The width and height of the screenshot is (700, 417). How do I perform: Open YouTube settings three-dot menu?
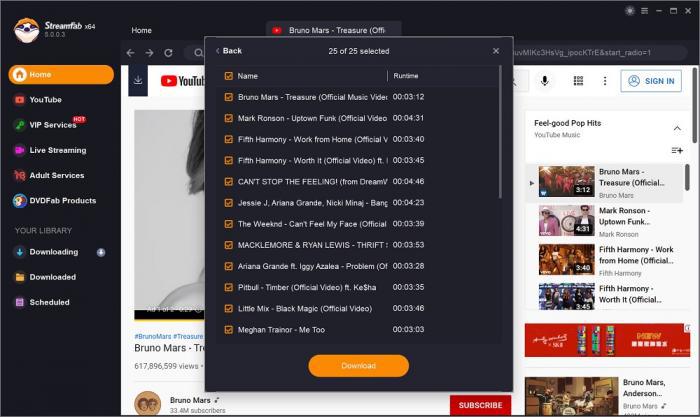point(605,81)
